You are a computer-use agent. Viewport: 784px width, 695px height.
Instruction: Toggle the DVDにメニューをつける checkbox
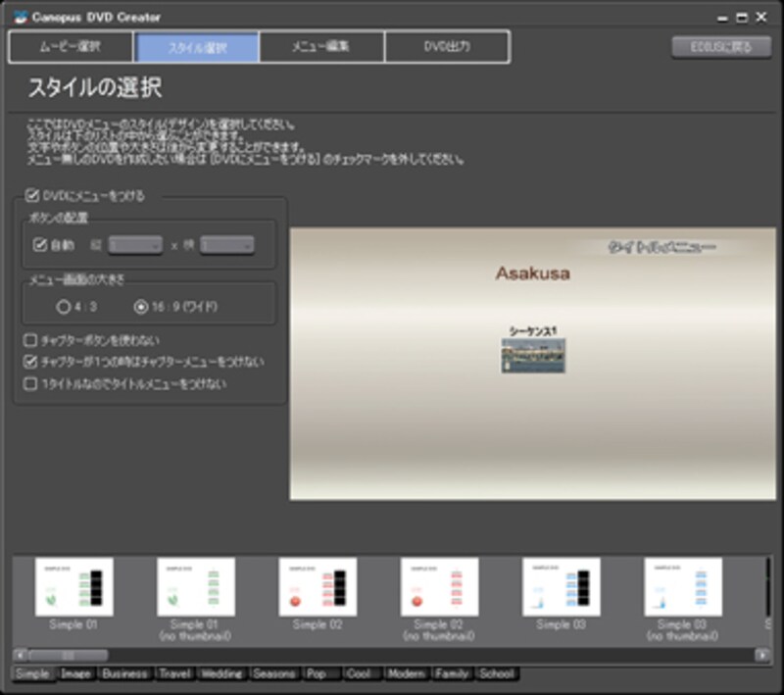pos(32,196)
